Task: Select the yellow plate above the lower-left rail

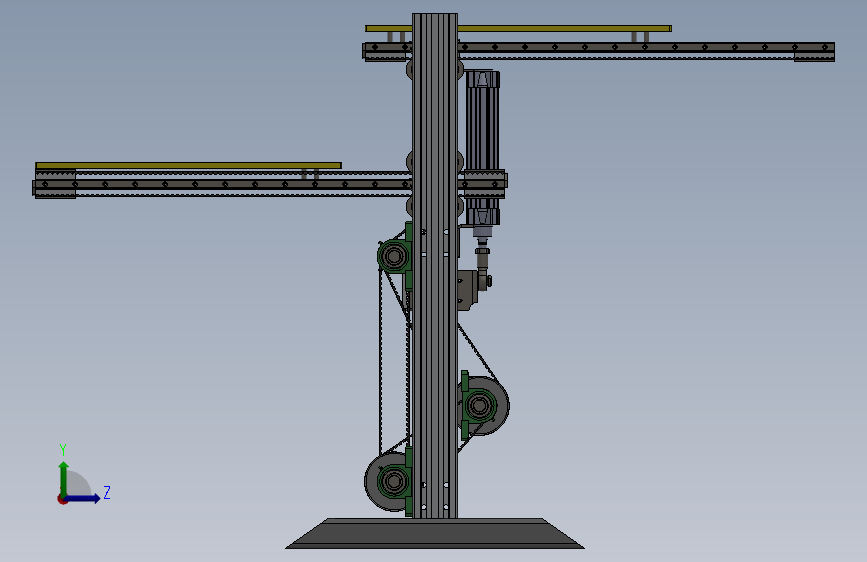Action: [189, 165]
